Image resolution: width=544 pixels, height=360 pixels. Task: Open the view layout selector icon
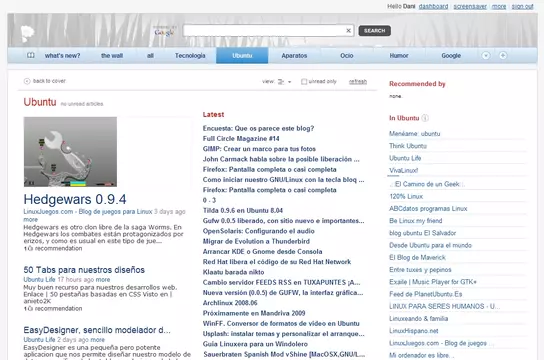pos(281,82)
